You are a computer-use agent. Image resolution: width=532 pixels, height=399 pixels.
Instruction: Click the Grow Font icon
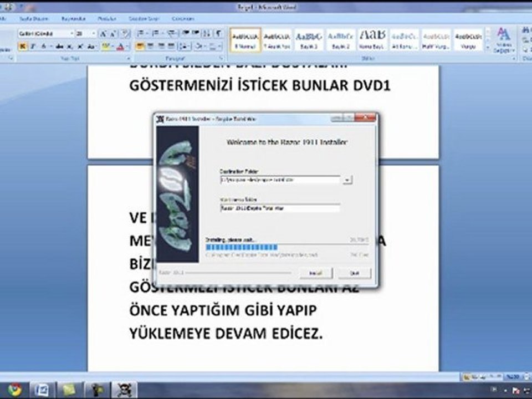(103, 34)
